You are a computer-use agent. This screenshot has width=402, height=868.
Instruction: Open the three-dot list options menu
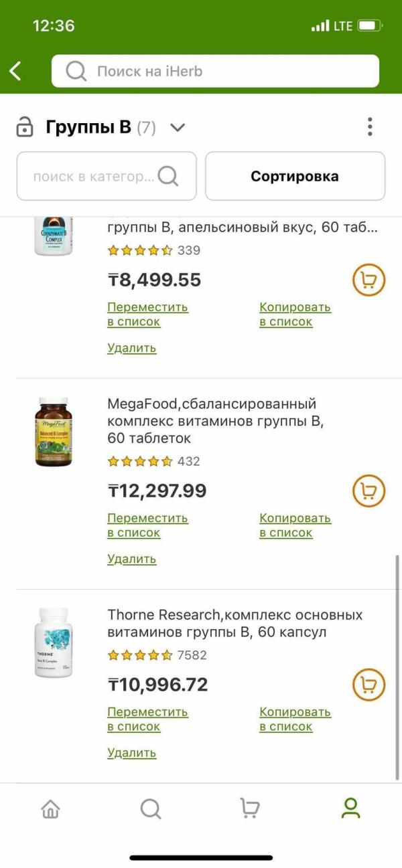coord(370,126)
